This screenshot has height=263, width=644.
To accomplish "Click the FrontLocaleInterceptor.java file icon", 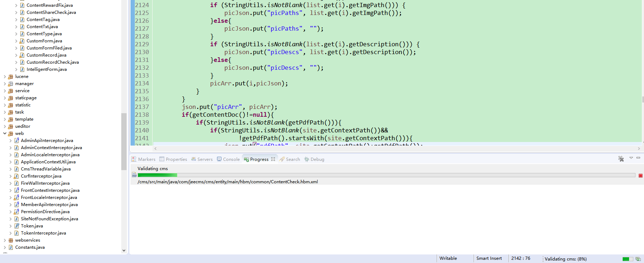I will pyautogui.click(x=16, y=198).
